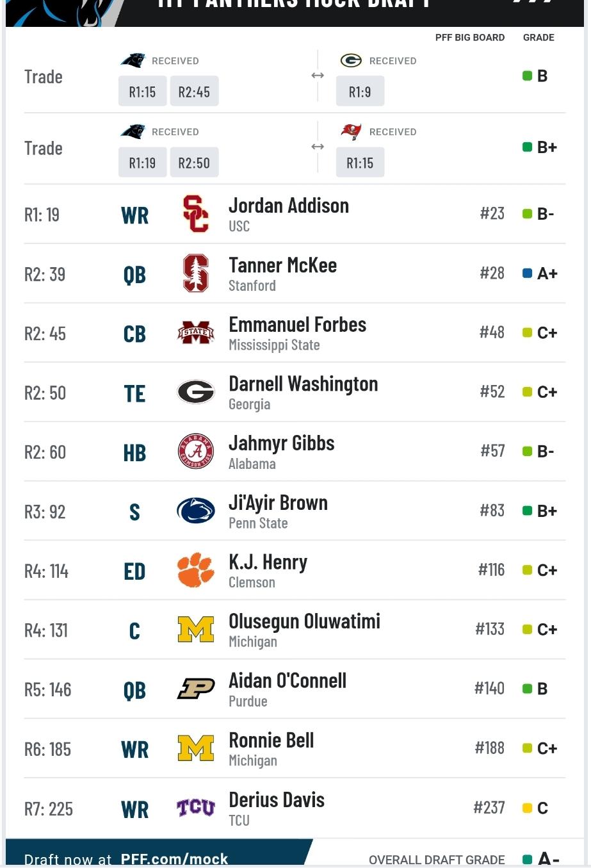Screen dimensions: 591x868
Task: Open the PFF.com/mock link
Action: point(174,859)
